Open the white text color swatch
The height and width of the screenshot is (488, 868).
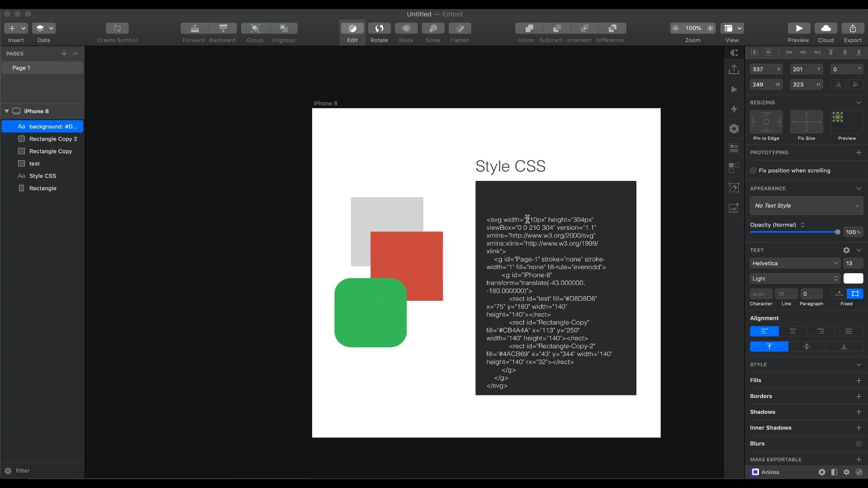click(x=853, y=279)
